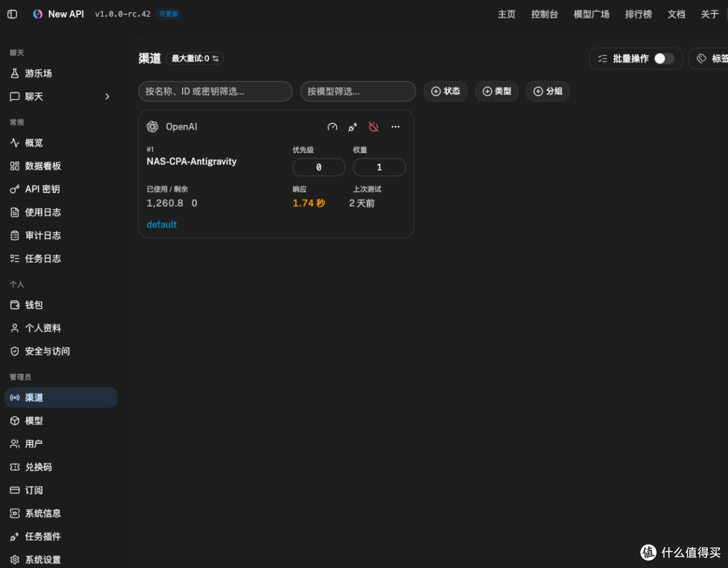This screenshot has height=568, width=728.
Task: Click the 任务日志 list icon
Action: pyautogui.click(x=15, y=258)
